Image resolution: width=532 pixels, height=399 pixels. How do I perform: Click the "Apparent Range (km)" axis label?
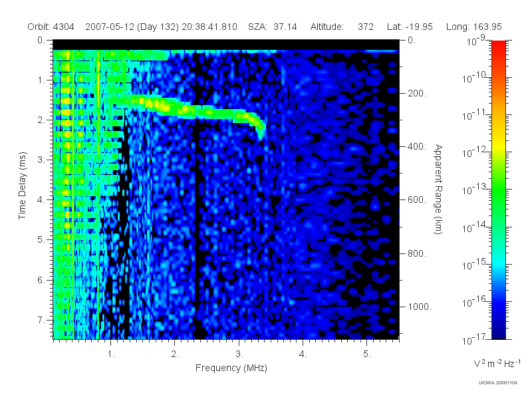tap(438, 190)
